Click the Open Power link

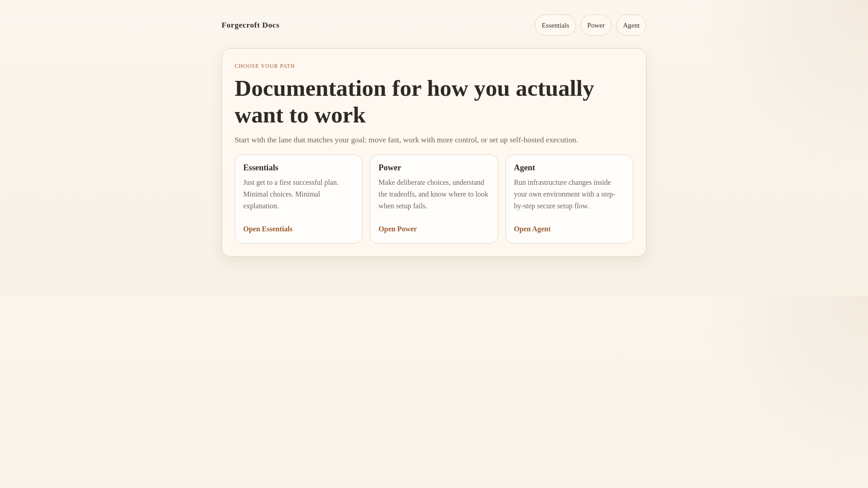[x=397, y=229]
